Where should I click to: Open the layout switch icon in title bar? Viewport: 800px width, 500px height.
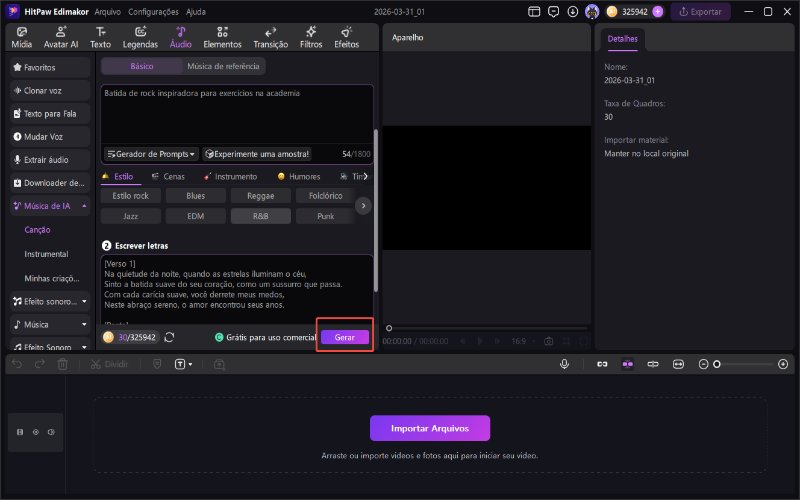[x=536, y=12]
